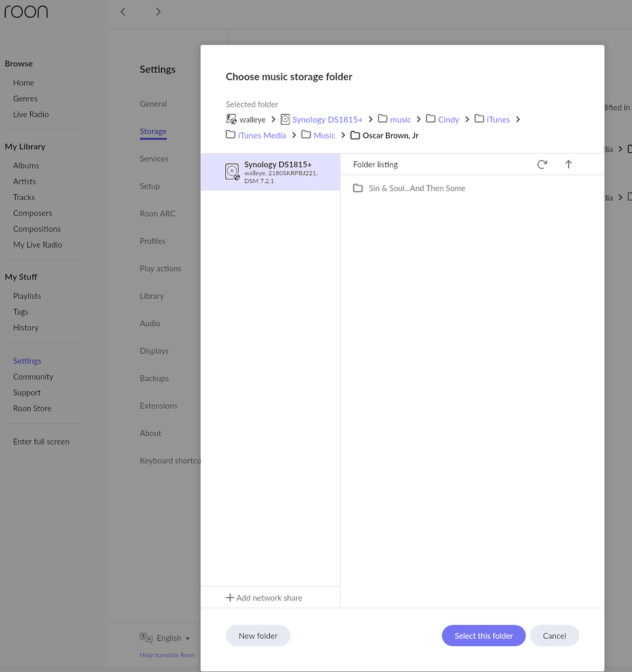Click the Cancel button
Image resolution: width=632 pixels, height=672 pixels.
pyautogui.click(x=554, y=636)
